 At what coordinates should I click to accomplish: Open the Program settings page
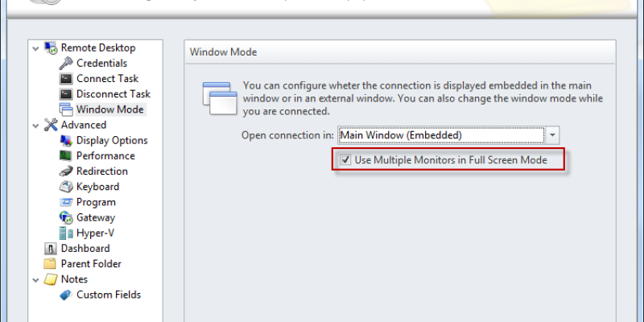pyautogui.click(x=96, y=203)
